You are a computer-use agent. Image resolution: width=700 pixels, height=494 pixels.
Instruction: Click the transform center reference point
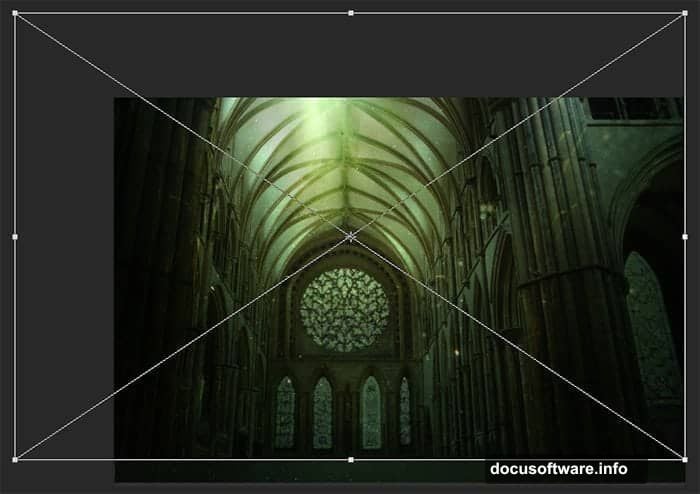[351, 237]
